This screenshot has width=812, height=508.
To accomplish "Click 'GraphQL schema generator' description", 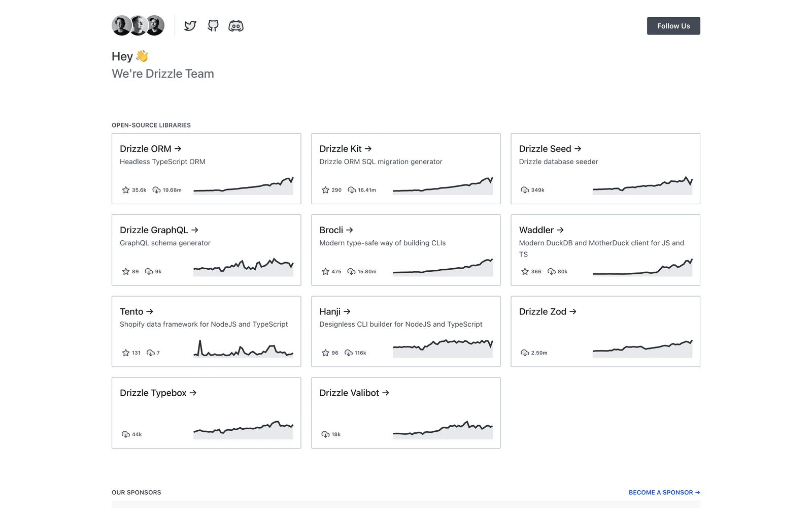I will 165,243.
